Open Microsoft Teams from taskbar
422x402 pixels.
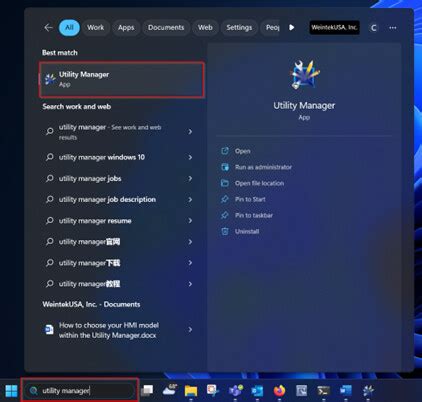coord(235,390)
